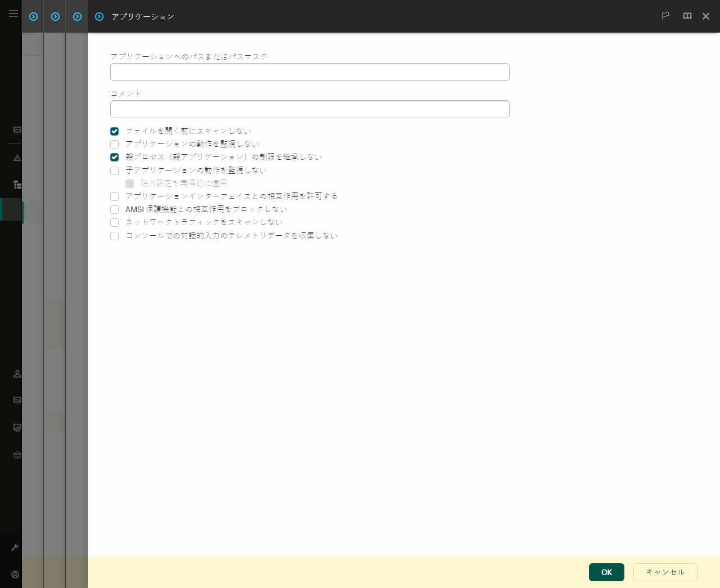
Task: Expand the third collapsed panel chevron
Action: point(77,16)
